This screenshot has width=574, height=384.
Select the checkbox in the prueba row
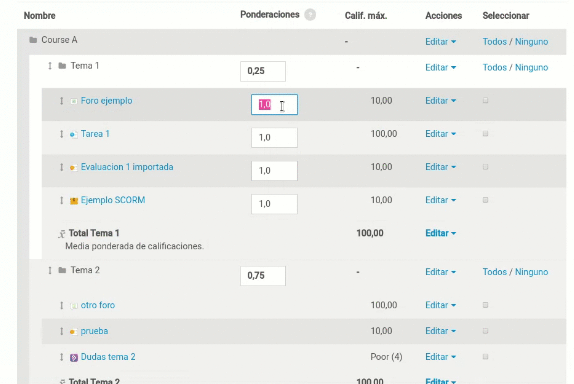click(485, 331)
